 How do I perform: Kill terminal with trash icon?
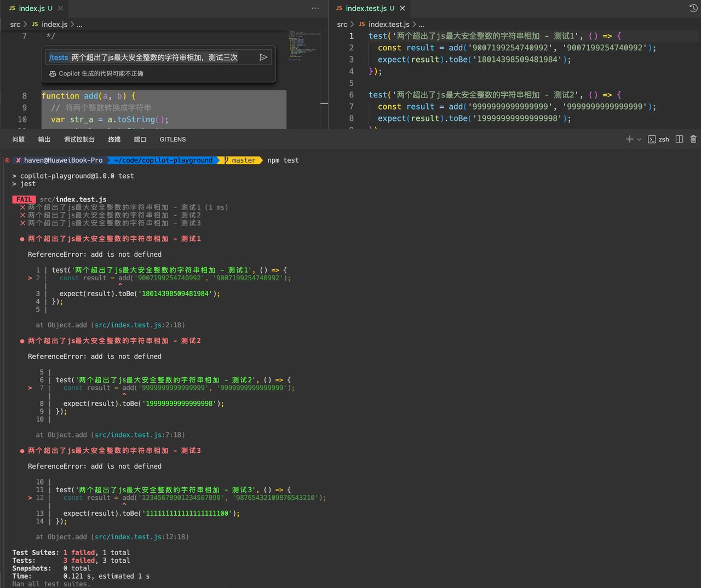pyautogui.click(x=693, y=140)
